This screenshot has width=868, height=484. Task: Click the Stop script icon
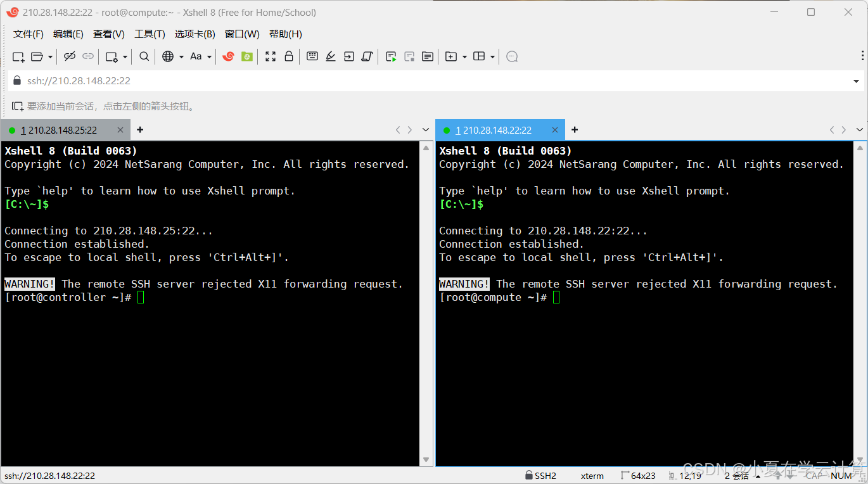click(409, 56)
